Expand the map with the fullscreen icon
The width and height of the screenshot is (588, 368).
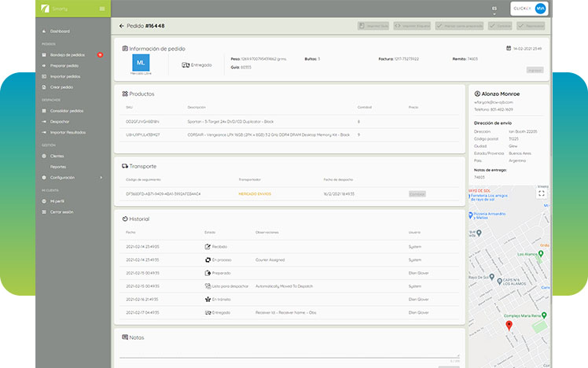[542, 193]
